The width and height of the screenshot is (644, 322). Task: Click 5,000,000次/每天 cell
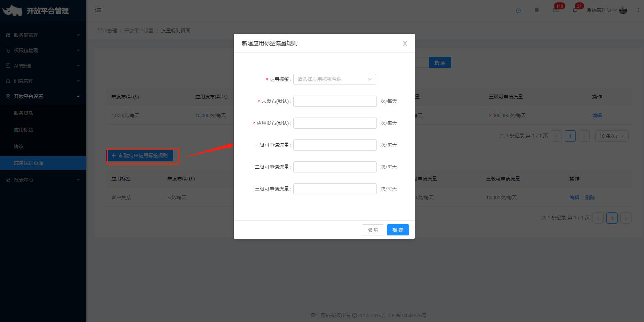coord(507,115)
